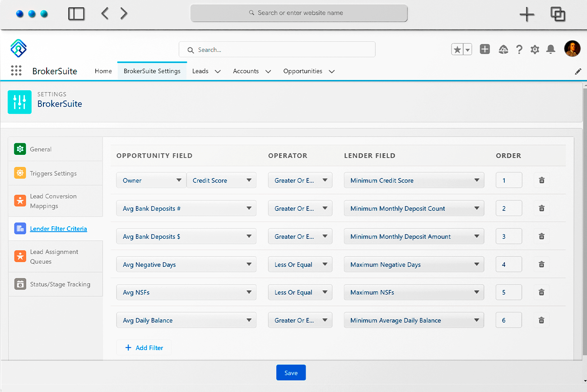Open Salesforce Setup gear icon
This screenshot has width=587, height=392.
(535, 50)
